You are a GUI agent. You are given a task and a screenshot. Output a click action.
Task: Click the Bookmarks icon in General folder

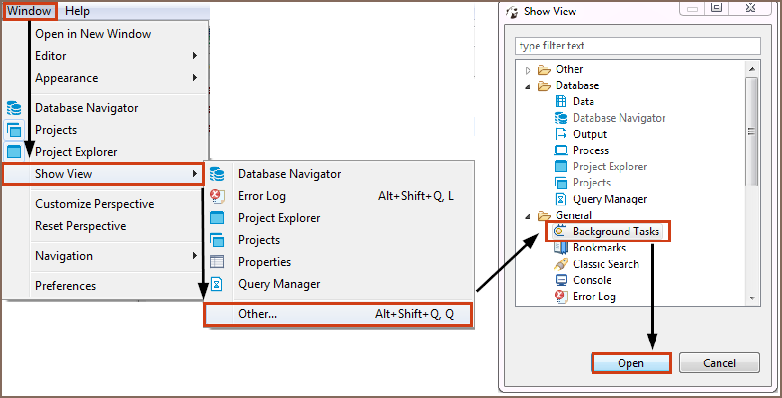(x=561, y=247)
